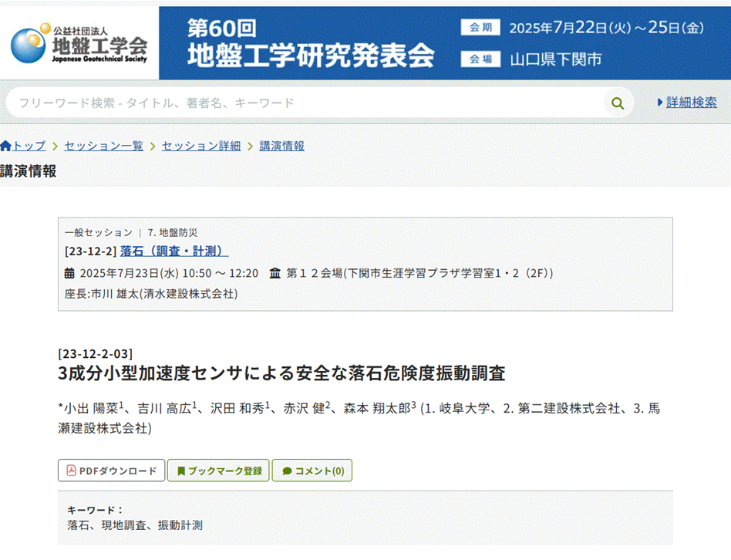Open the 詳細検索 advanced search link
The image size is (731, 560).
(692, 102)
